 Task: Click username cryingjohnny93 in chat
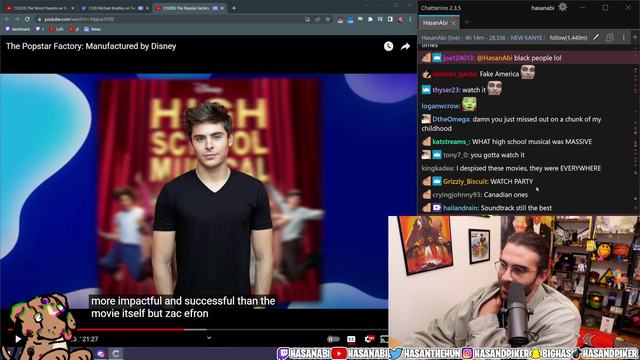[457, 195]
